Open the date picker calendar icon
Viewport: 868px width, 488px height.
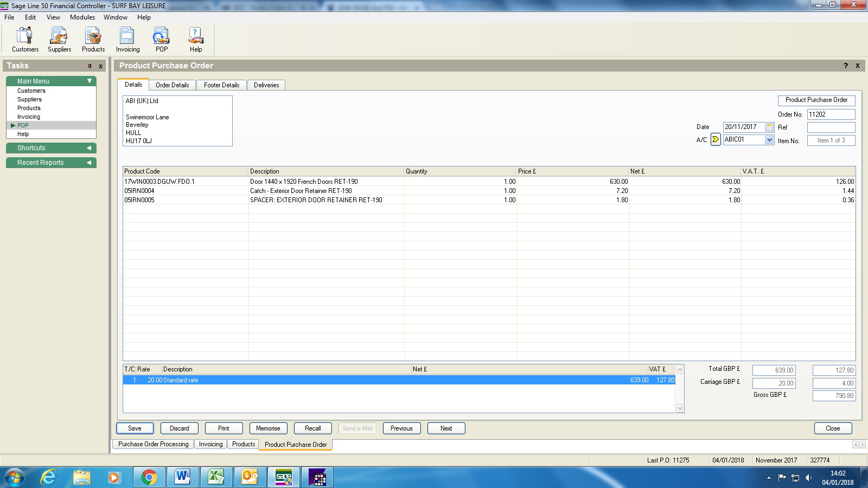769,127
